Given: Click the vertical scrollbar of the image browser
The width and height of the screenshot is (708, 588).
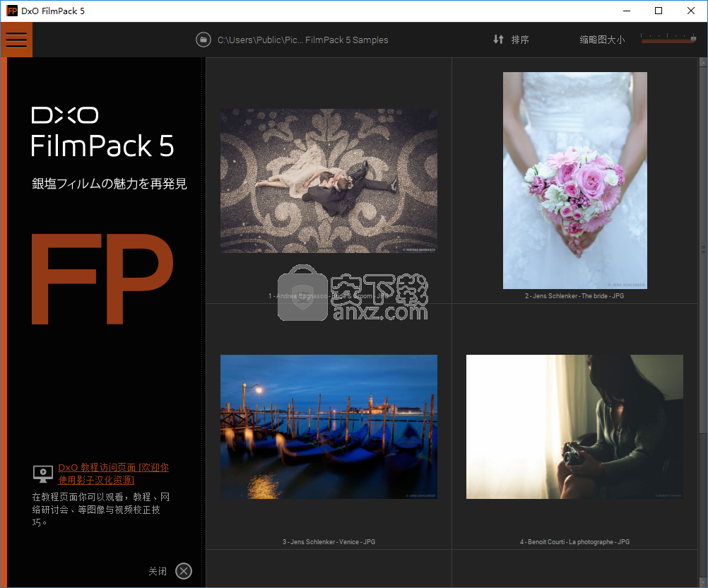Looking at the screenshot, I should pyautogui.click(x=702, y=249).
